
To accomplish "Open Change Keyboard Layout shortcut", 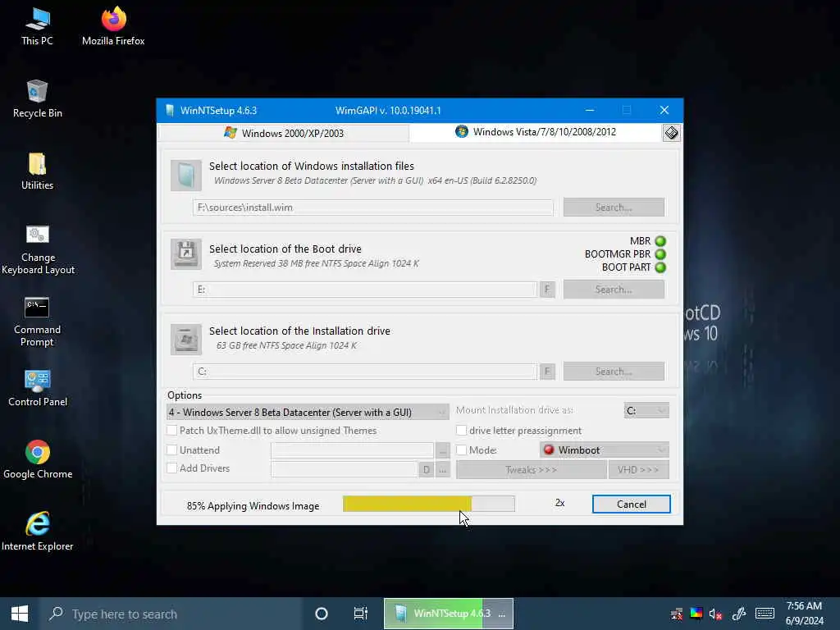I will pyautogui.click(x=38, y=249).
